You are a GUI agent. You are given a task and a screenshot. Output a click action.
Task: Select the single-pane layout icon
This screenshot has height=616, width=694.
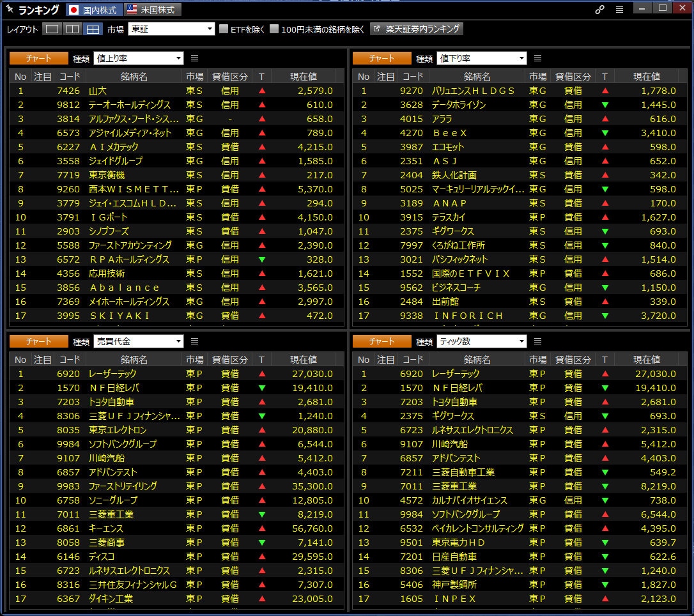tap(52, 29)
